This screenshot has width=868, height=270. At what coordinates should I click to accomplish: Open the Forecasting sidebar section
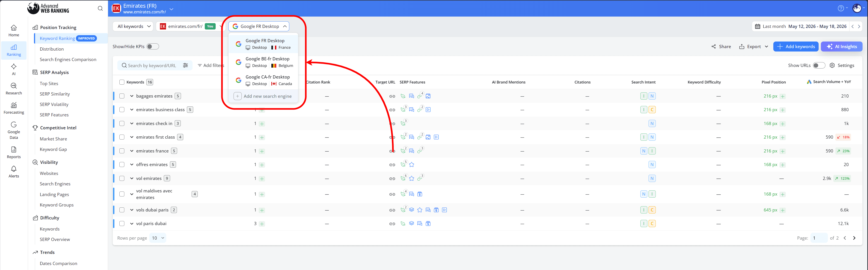(x=14, y=108)
